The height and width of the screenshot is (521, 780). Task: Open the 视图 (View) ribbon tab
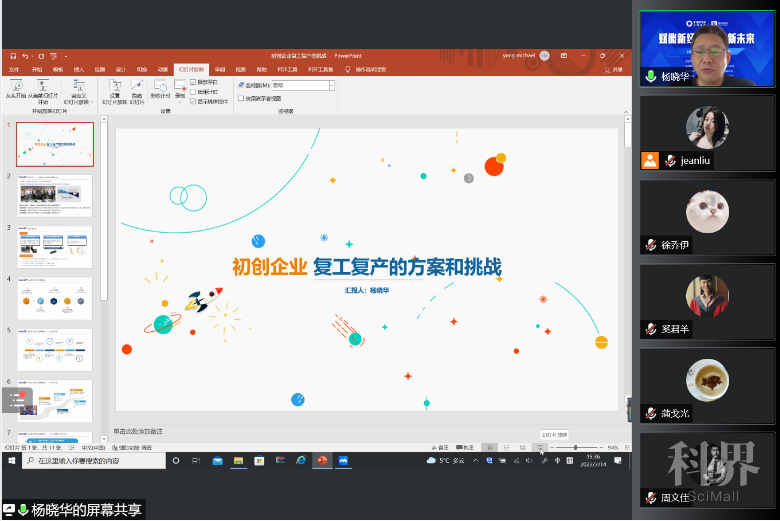tap(241, 70)
